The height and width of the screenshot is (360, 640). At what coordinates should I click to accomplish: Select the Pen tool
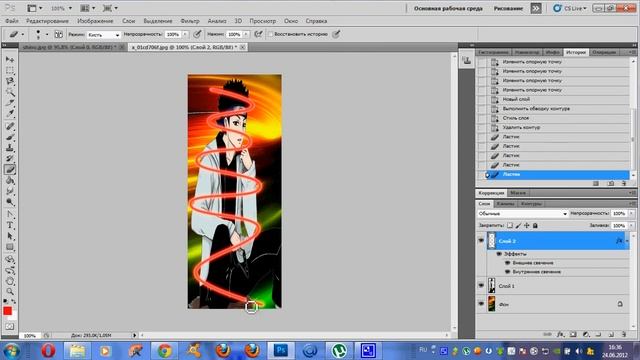click(x=10, y=215)
